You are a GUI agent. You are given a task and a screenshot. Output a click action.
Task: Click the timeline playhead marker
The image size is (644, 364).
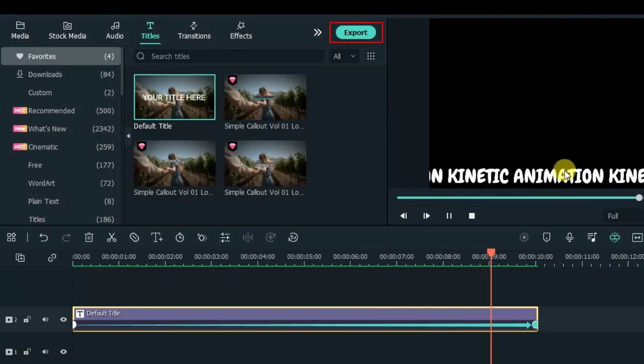pos(491,253)
